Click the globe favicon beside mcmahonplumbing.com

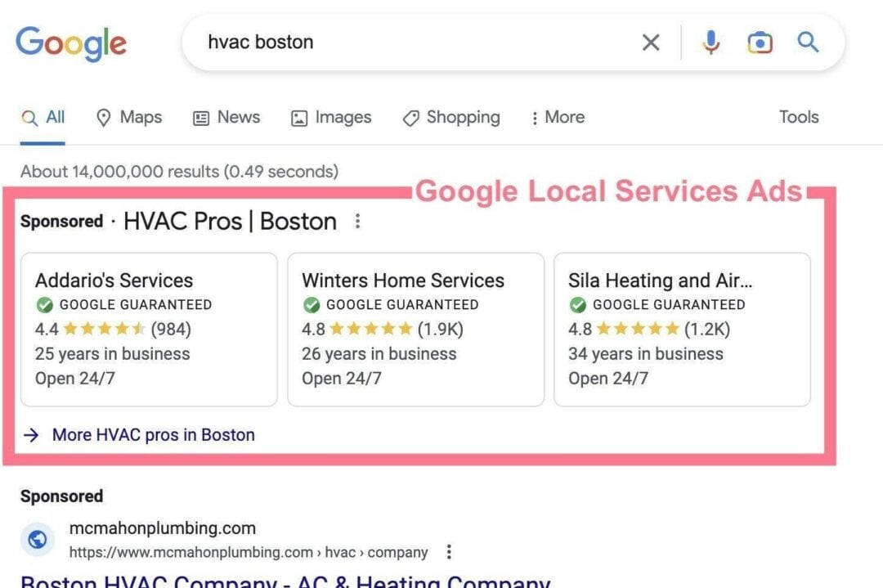coord(37,539)
